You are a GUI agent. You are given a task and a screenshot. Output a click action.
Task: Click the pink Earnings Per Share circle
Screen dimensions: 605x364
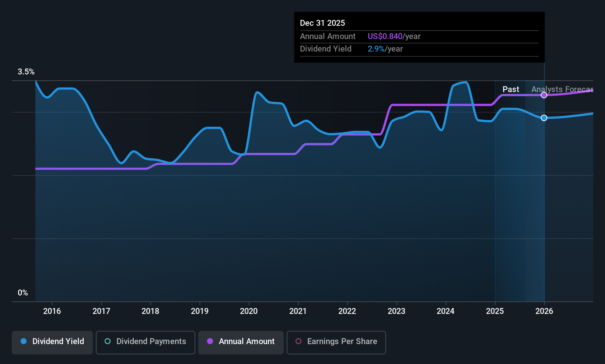tap(298, 342)
